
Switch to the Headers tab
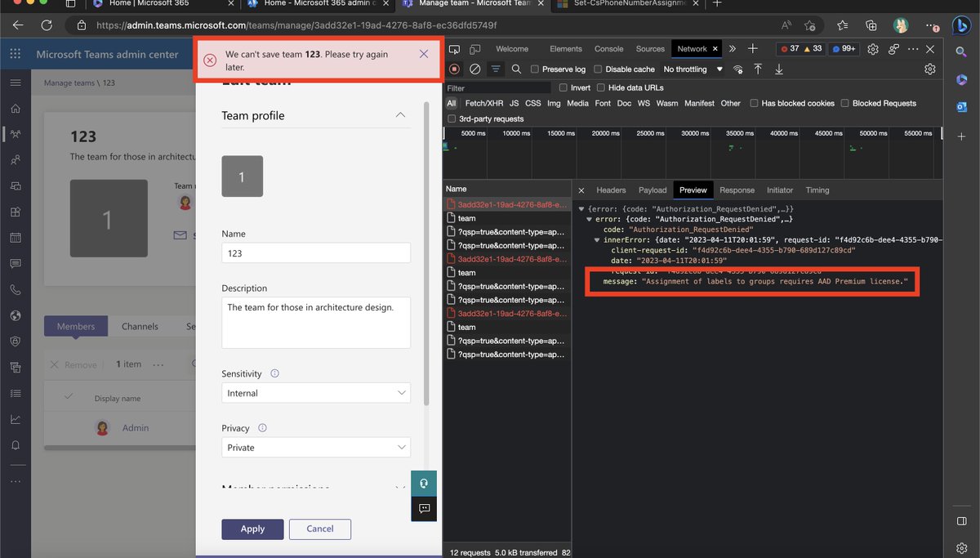click(611, 190)
